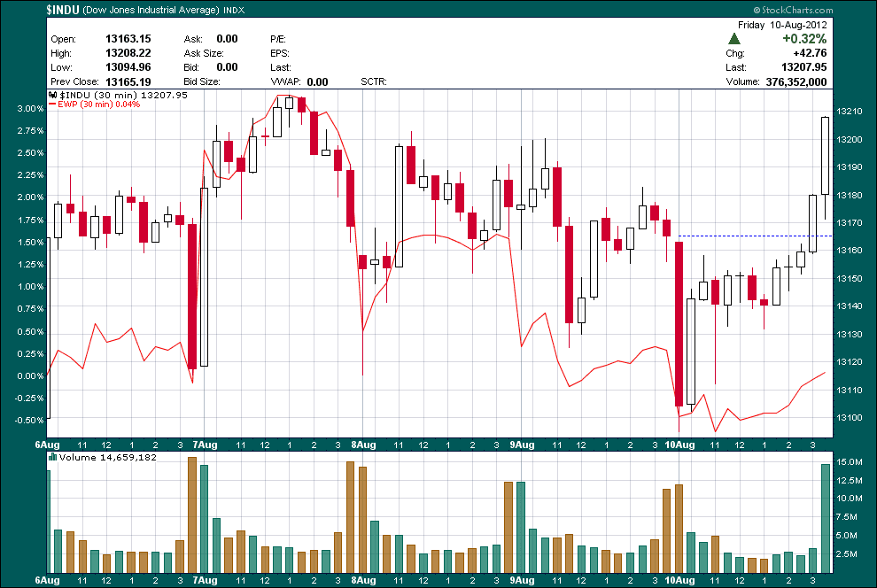Click the Chg value +42.76
Screen dimensions: 877x588
(x=810, y=53)
